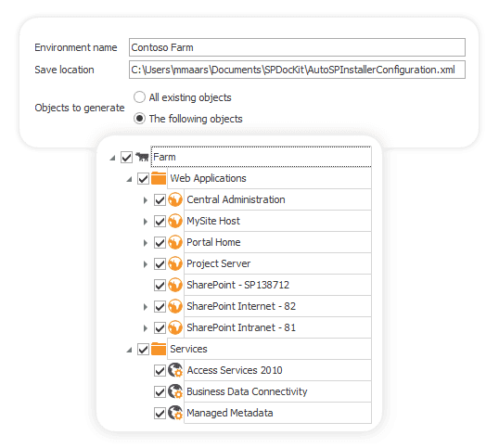
Task: Click the Portal Home web app icon
Action: [175, 242]
